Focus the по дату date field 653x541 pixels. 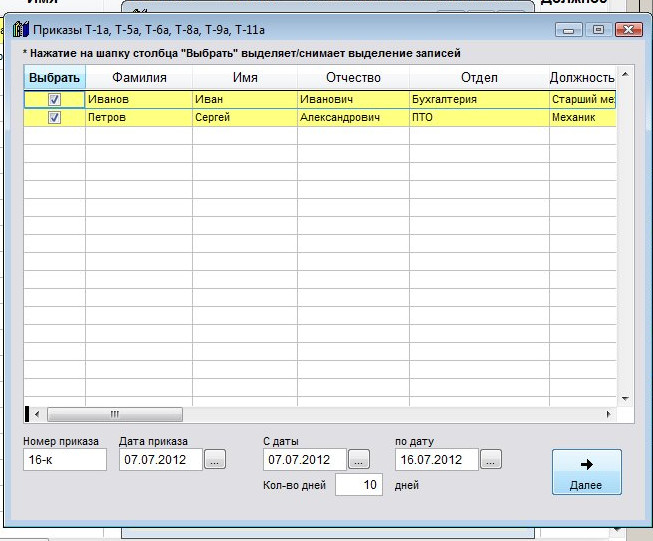[x=437, y=460]
